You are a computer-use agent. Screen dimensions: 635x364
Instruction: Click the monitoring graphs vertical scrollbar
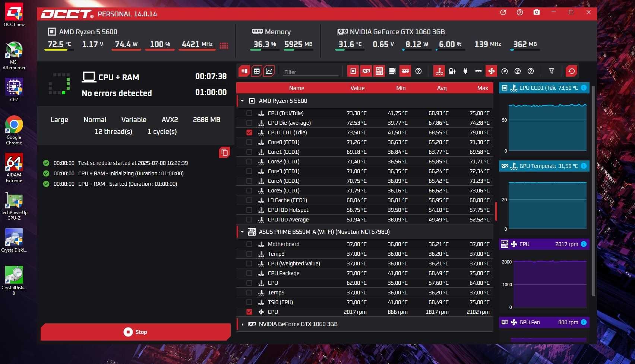click(594, 191)
